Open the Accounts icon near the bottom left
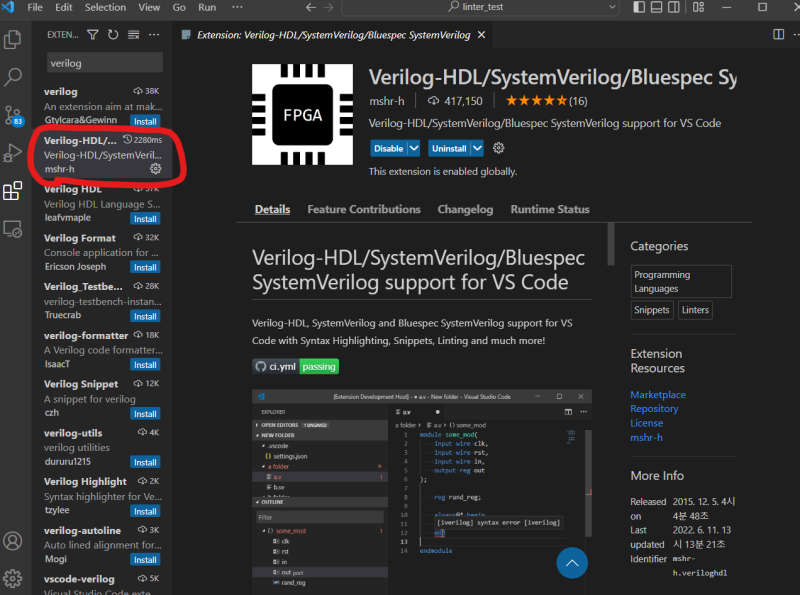Screen dimensions: 800x595 click(13, 541)
